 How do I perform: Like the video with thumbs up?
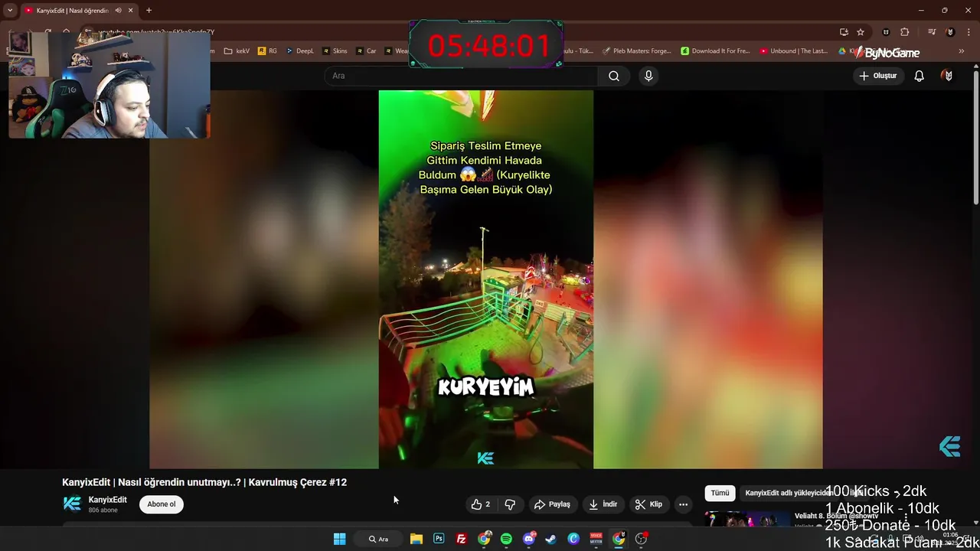pyautogui.click(x=480, y=504)
